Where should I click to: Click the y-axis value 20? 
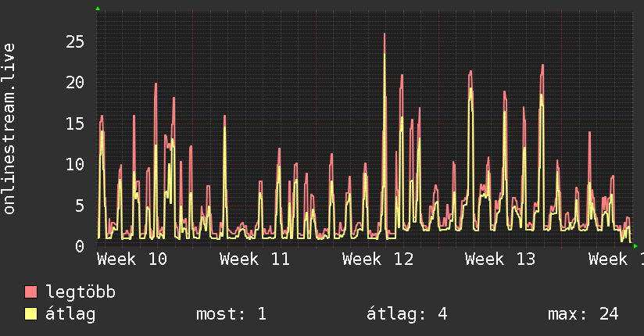(x=75, y=83)
